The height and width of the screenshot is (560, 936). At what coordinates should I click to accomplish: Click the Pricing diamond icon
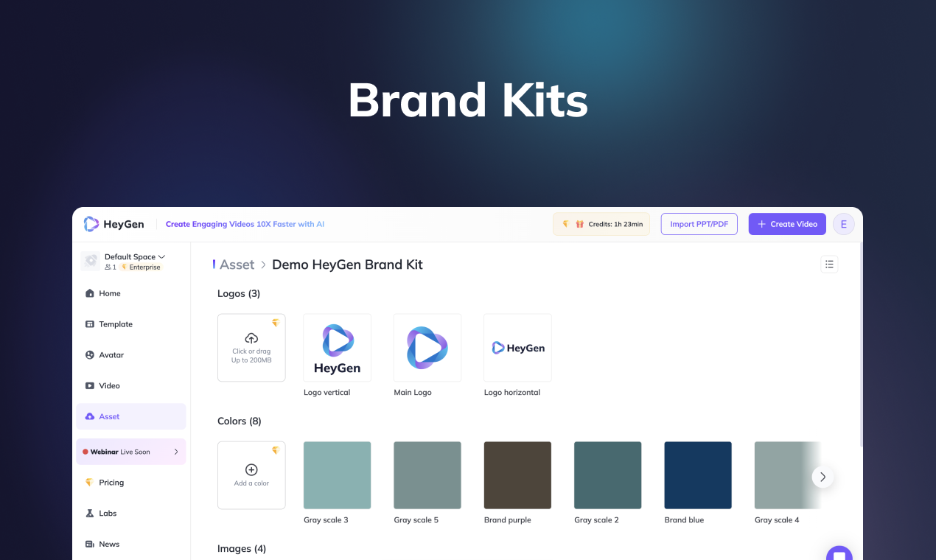coord(90,483)
